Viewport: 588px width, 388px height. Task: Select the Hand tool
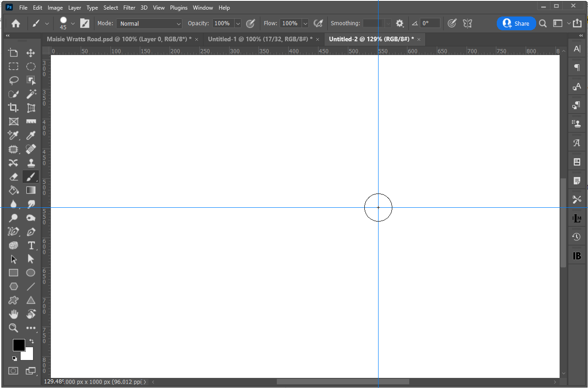tap(13, 314)
